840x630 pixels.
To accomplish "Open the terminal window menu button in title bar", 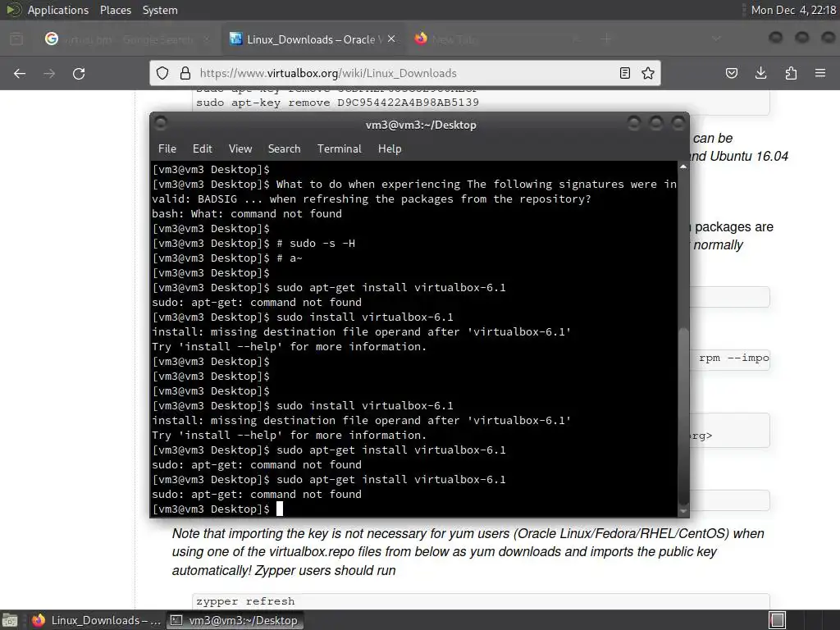I will 160,124.
